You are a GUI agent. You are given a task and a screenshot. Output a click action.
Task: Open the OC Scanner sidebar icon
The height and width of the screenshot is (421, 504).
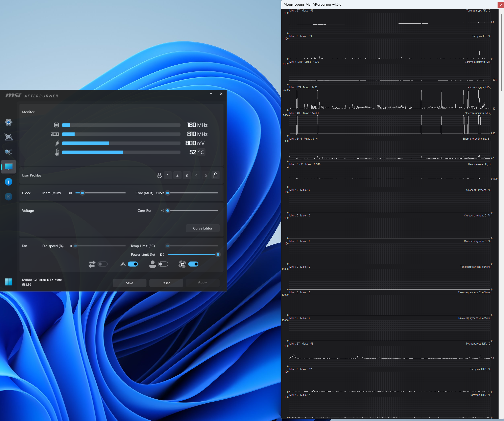[8, 152]
